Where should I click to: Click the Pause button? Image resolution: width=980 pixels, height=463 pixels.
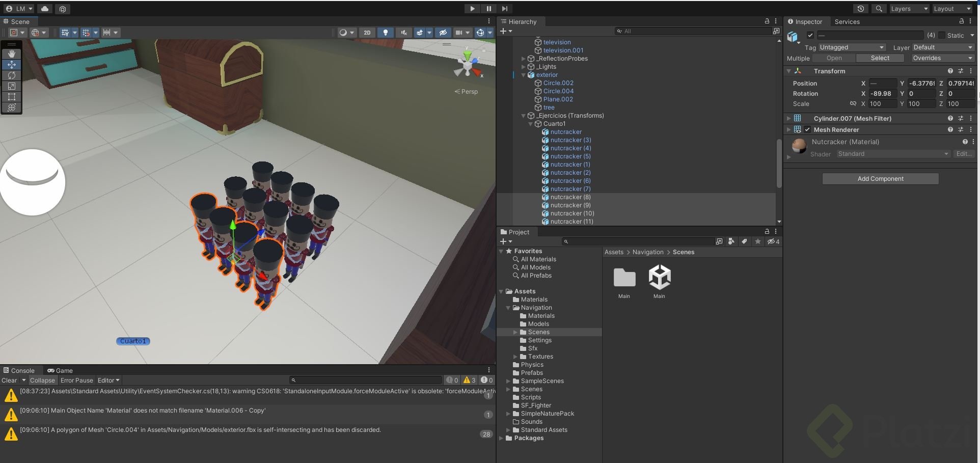(x=488, y=9)
